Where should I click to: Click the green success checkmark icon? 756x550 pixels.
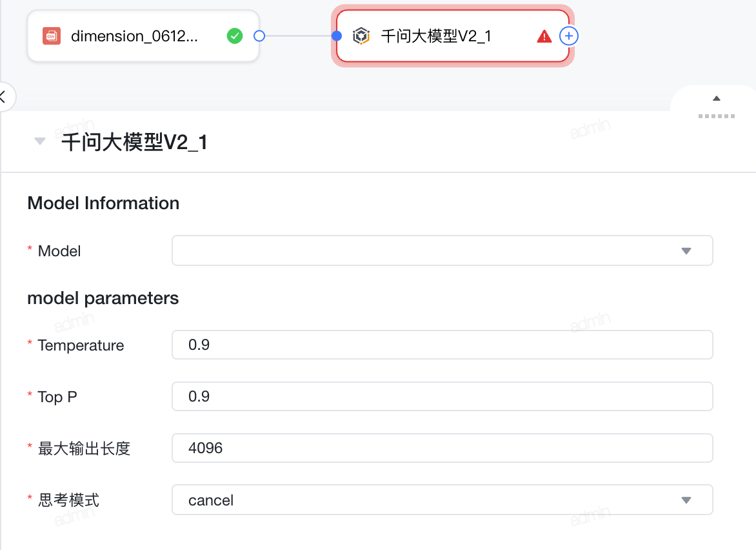(235, 36)
